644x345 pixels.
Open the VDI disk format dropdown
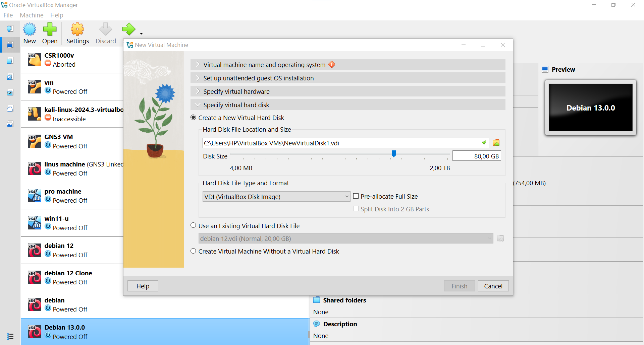coord(276,196)
